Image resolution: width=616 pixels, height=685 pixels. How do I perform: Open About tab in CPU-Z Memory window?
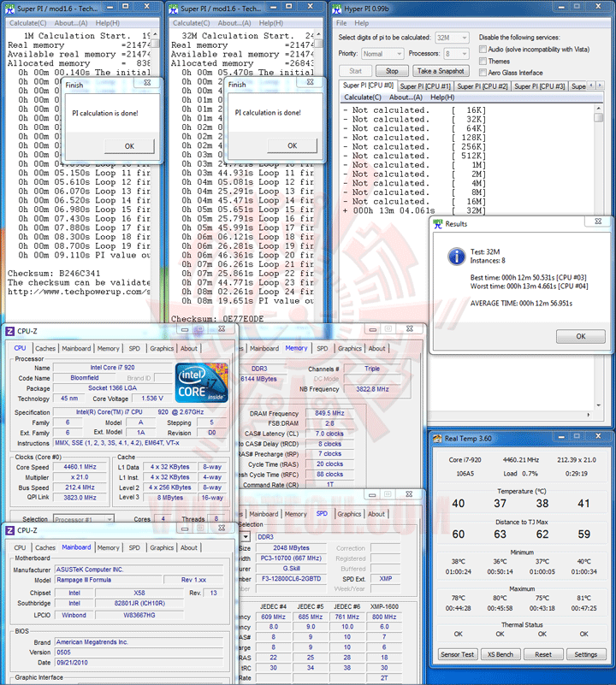tap(376, 348)
